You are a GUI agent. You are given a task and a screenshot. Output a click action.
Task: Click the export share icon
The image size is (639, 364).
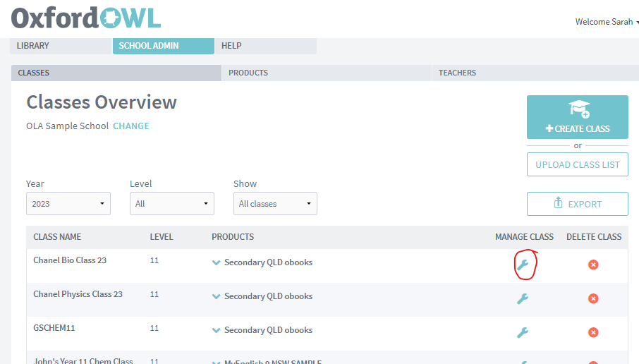pos(559,202)
